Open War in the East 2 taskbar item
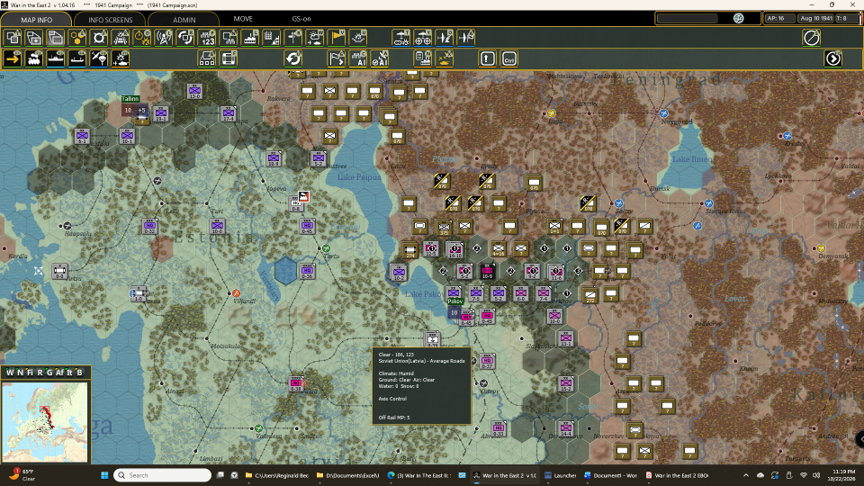 [x=504, y=475]
